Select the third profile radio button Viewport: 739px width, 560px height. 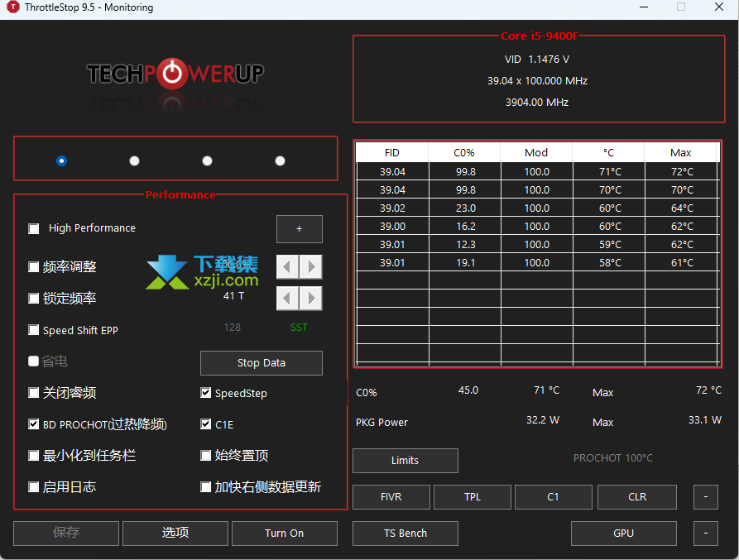pyautogui.click(x=207, y=161)
